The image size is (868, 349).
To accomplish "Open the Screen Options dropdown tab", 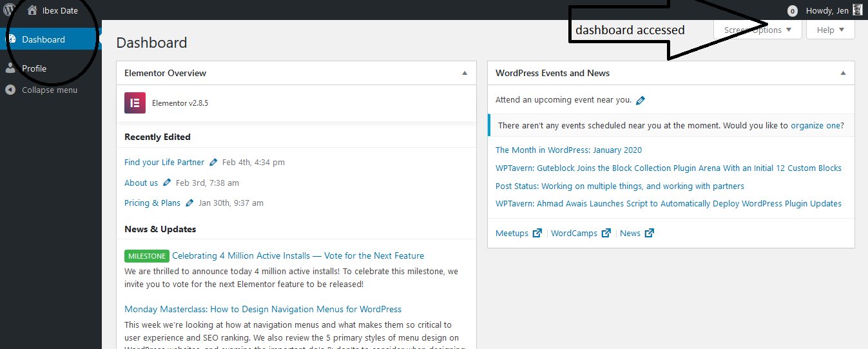I will pyautogui.click(x=758, y=30).
